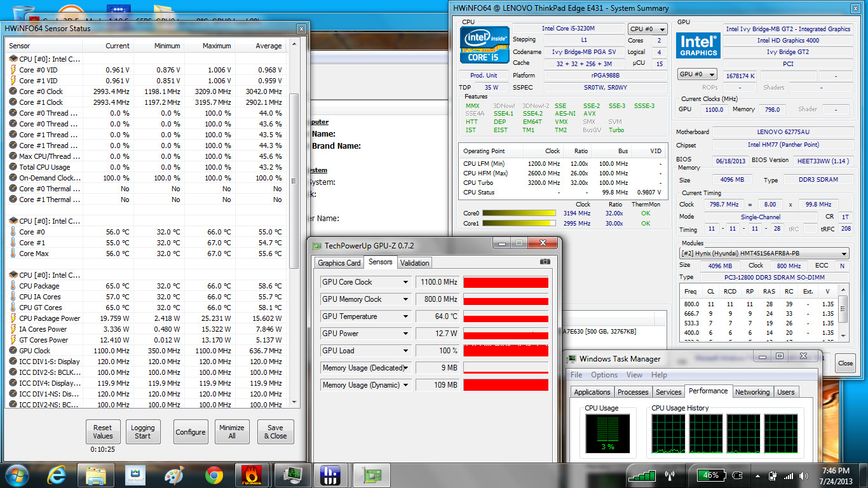The image size is (868, 488).
Task: Open Memory Usage (Dedicated) dropdown arrow
Action: pos(405,368)
